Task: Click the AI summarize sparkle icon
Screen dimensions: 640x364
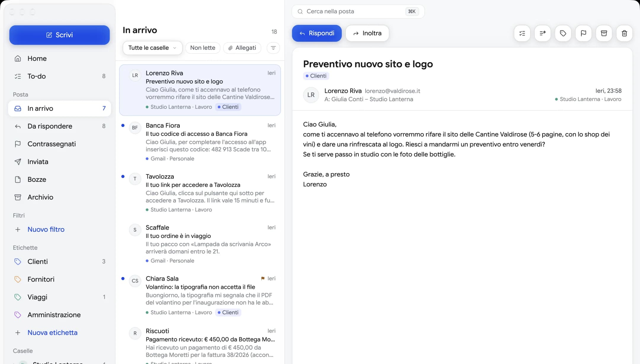Action: (543, 33)
